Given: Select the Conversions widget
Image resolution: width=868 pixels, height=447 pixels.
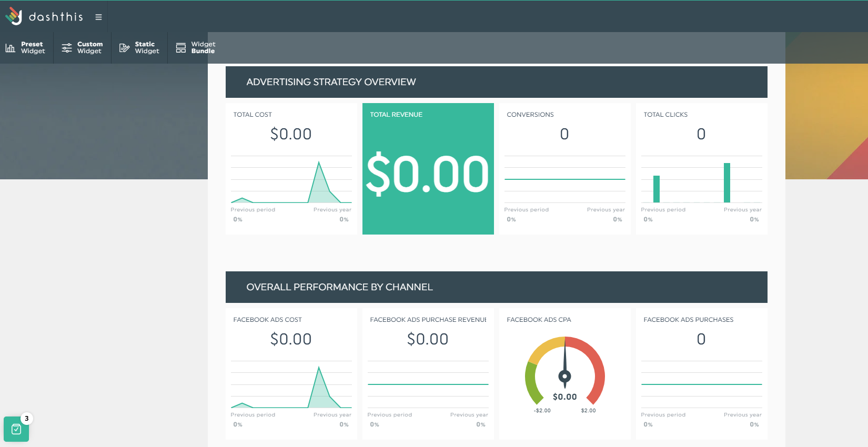Looking at the screenshot, I should point(565,169).
